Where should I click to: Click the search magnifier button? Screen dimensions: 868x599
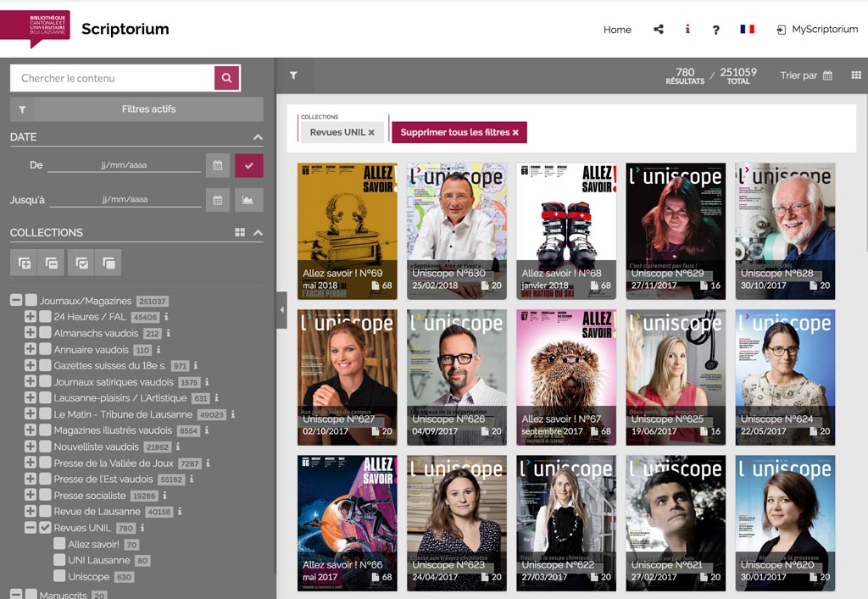(227, 78)
